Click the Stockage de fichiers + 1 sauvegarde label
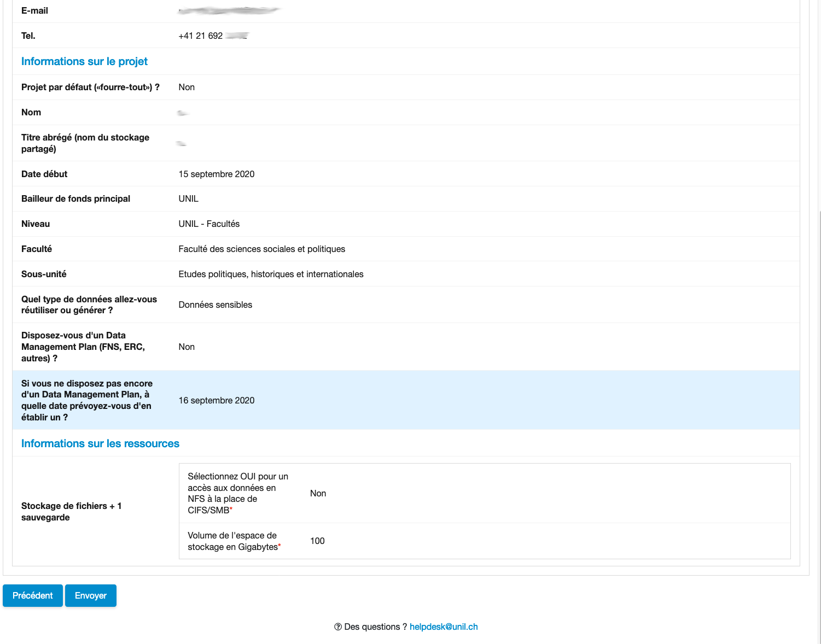821x644 pixels. point(71,512)
